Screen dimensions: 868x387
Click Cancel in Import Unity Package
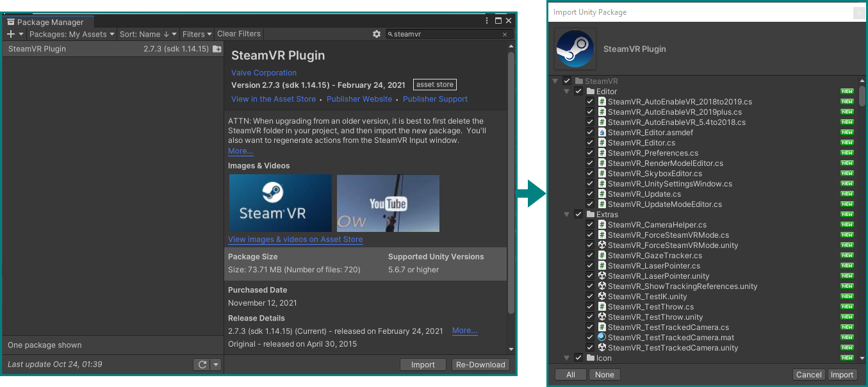click(808, 375)
